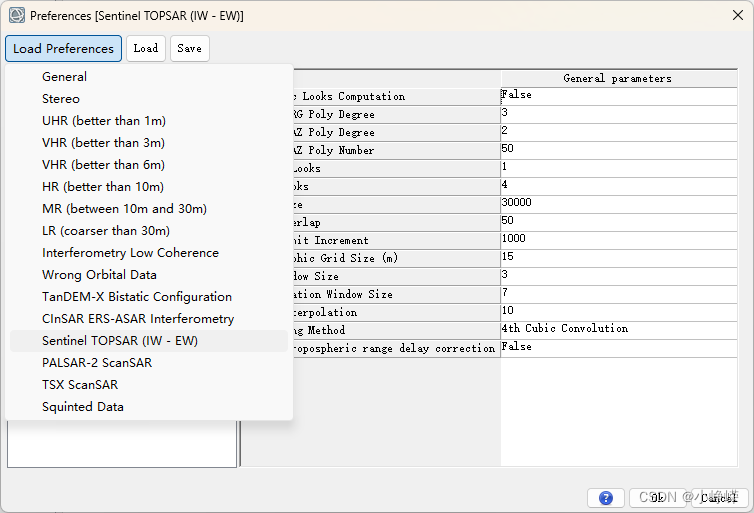Choose General from the preferences menu
The height and width of the screenshot is (513, 754).
149,76
